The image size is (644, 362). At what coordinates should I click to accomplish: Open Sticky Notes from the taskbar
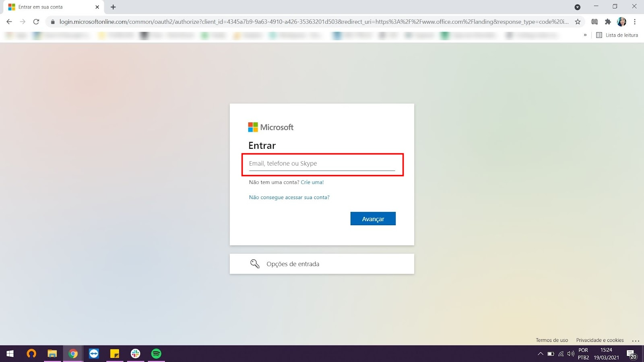115,354
